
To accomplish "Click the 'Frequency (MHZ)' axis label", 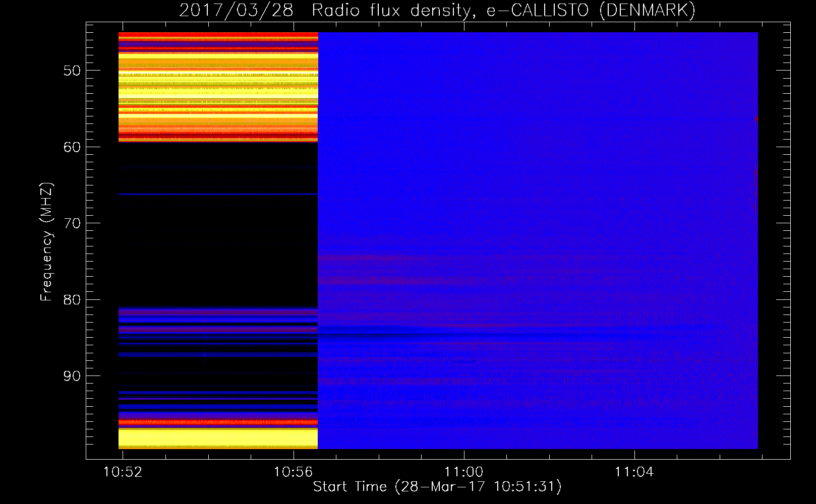I will pos(46,242).
